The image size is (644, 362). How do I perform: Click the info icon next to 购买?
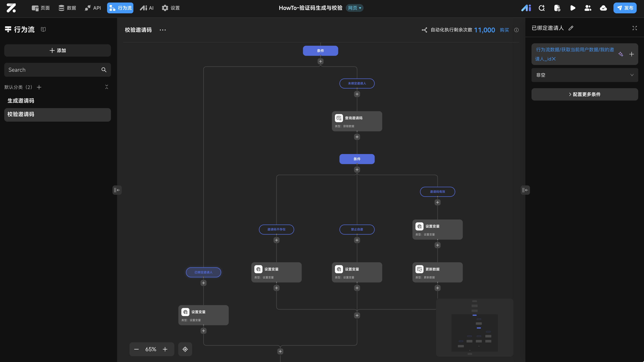tap(516, 30)
